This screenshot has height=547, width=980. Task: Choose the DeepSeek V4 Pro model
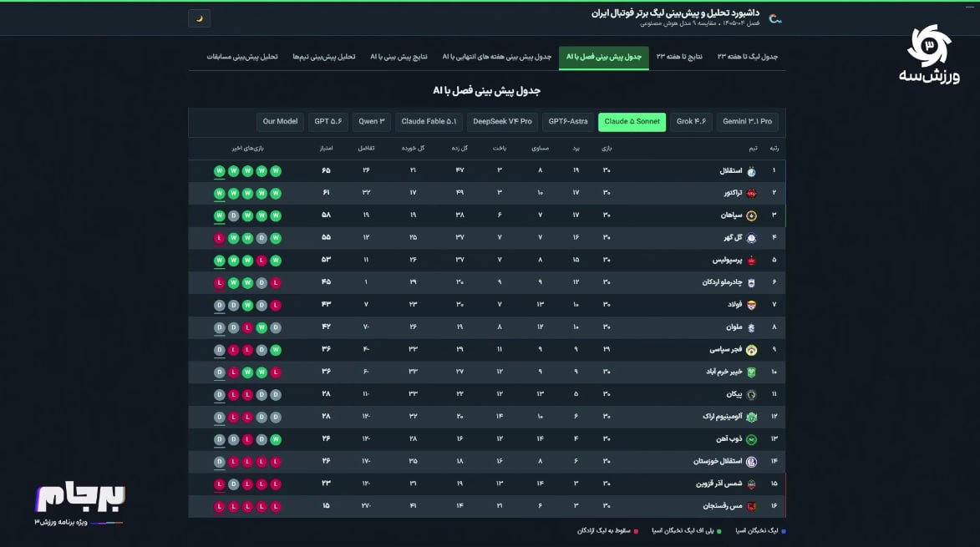pyautogui.click(x=502, y=122)
